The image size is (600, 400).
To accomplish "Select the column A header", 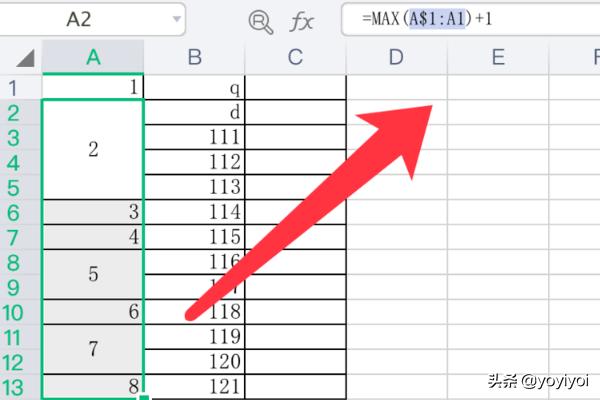I will (x=93, y=58).
